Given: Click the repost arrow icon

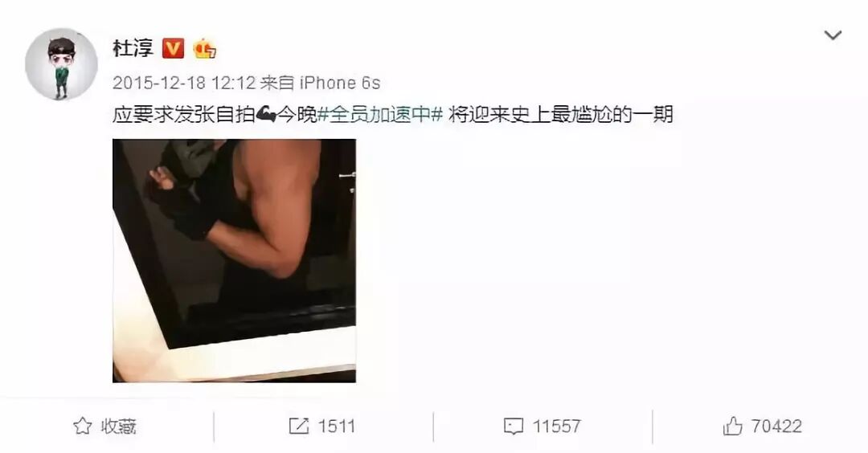Looking at the screenshot, I should (299, 426).
